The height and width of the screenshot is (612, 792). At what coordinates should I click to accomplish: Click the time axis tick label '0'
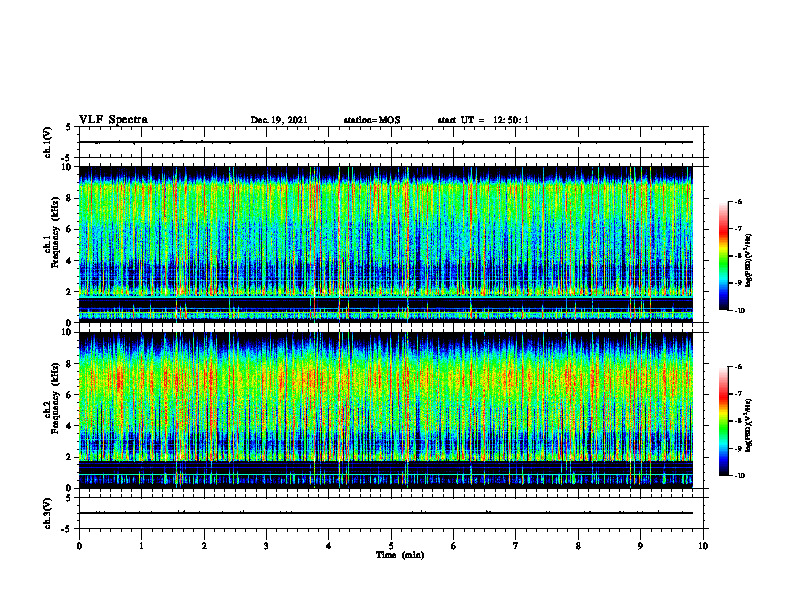coord(79,546)
